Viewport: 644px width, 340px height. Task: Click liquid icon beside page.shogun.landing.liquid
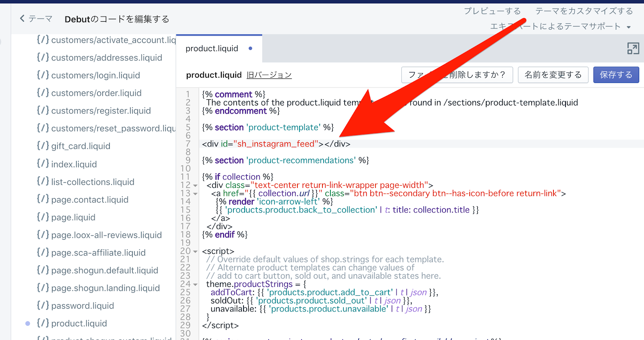click(x=43, y=288)
